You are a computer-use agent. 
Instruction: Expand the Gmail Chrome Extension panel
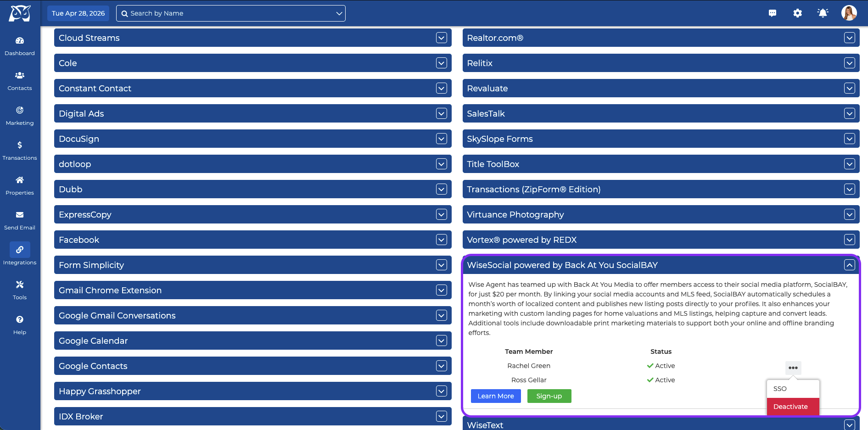pyautogui.click(x=442, y=290)
